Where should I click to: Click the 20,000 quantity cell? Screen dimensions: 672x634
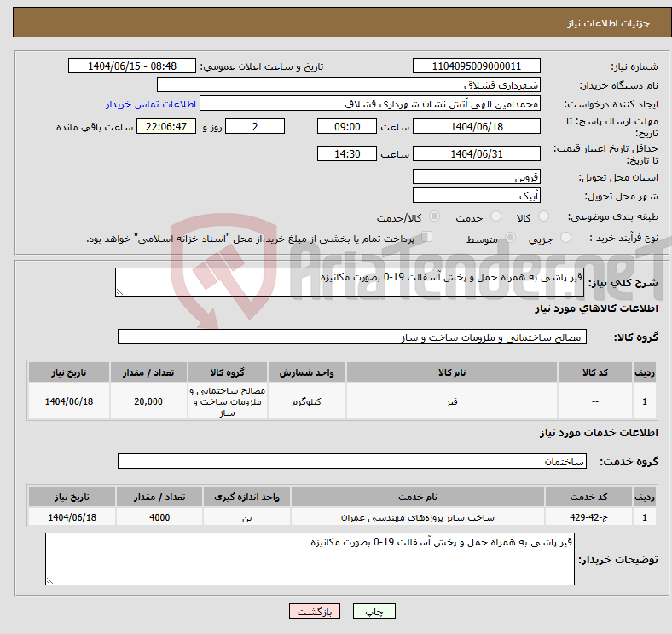(x=148, y=401)
